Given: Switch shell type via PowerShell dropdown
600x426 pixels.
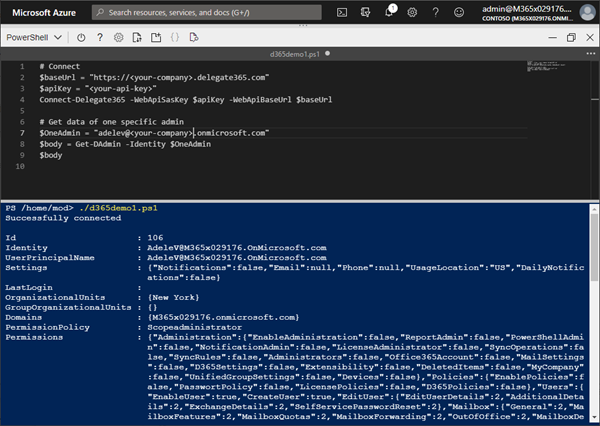Looking at the screenshot, I should click(x=34, y=38).
